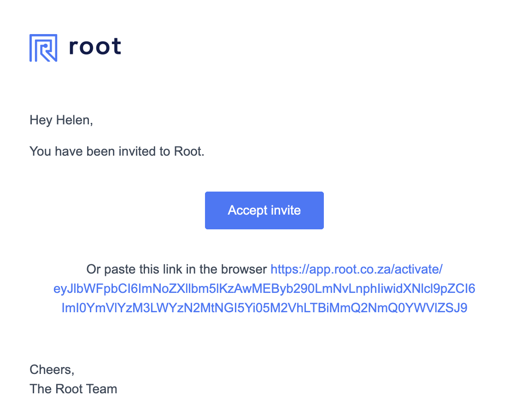
Task: Click the link line starting with eyJlbWFpbCI6
Action: [264, 289]
